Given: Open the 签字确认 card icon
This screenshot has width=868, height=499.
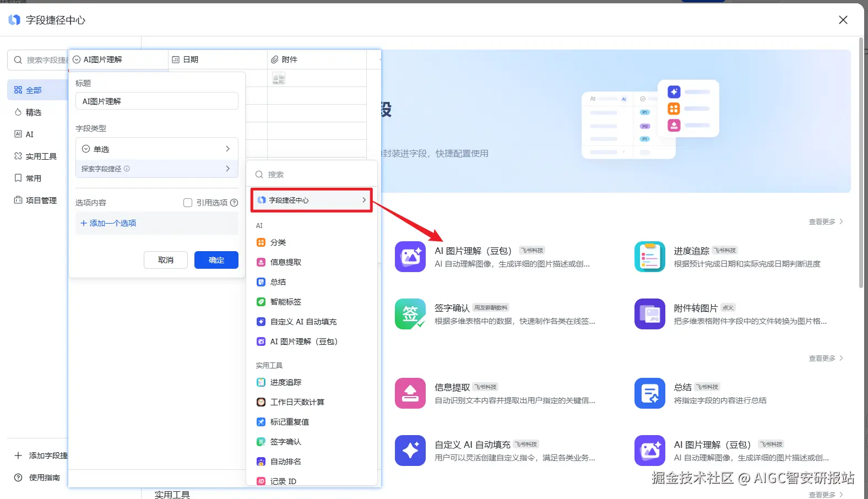Looking at the screenshot, I should tap(410, 314).
